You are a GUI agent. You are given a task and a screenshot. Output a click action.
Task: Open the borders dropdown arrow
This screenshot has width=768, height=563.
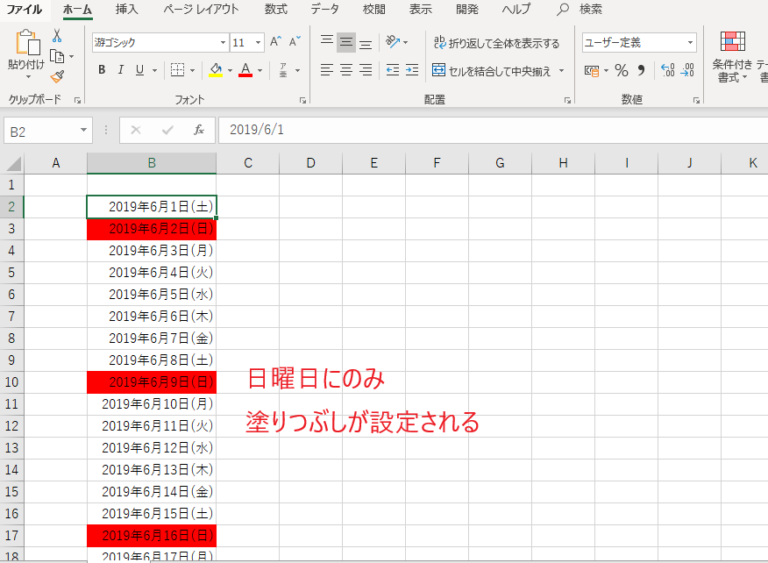click(192, 71)
